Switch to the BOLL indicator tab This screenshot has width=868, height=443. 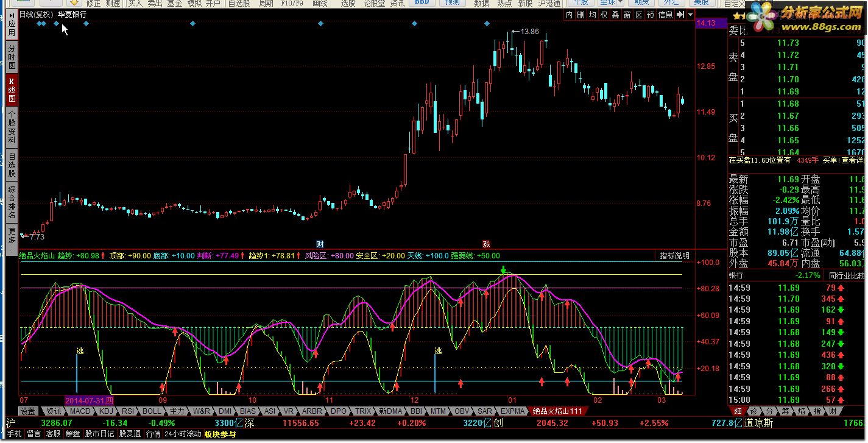[x=152, y=411]
